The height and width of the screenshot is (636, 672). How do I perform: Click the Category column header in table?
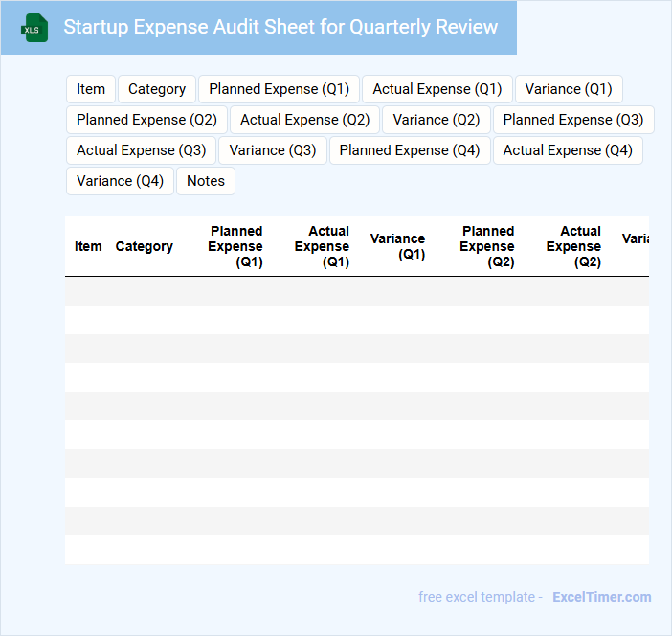144,246
